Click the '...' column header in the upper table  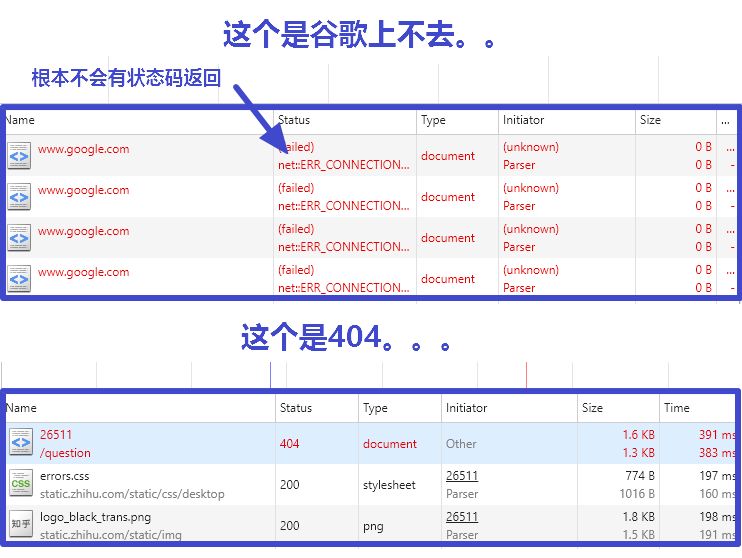(725, 122)
